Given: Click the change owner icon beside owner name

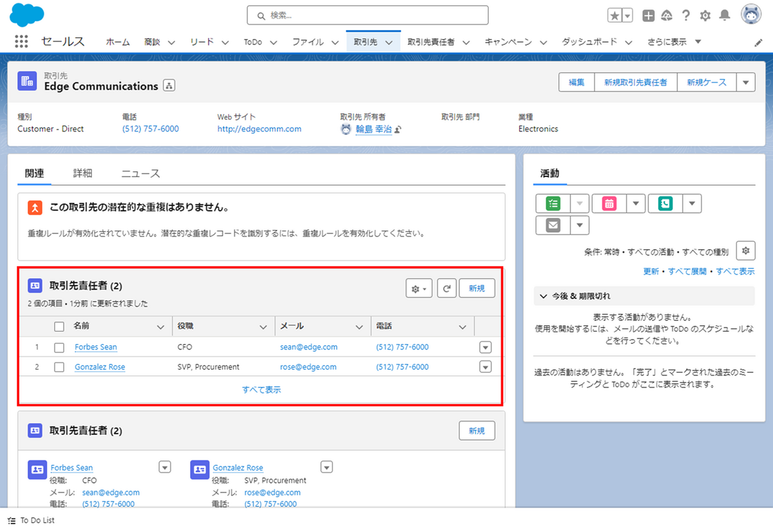Looking at the screenshot, I should (398, 129).
